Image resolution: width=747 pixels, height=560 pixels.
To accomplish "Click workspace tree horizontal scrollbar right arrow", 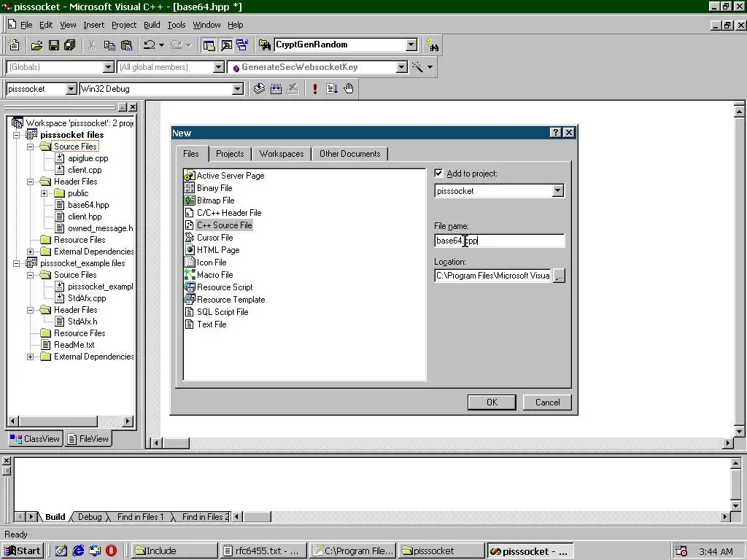I will click(x=128, y=421).
